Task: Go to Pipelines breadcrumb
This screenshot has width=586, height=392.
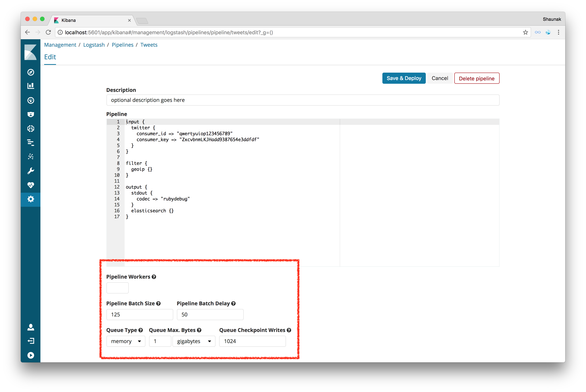Action: click(x=123, y=45)
